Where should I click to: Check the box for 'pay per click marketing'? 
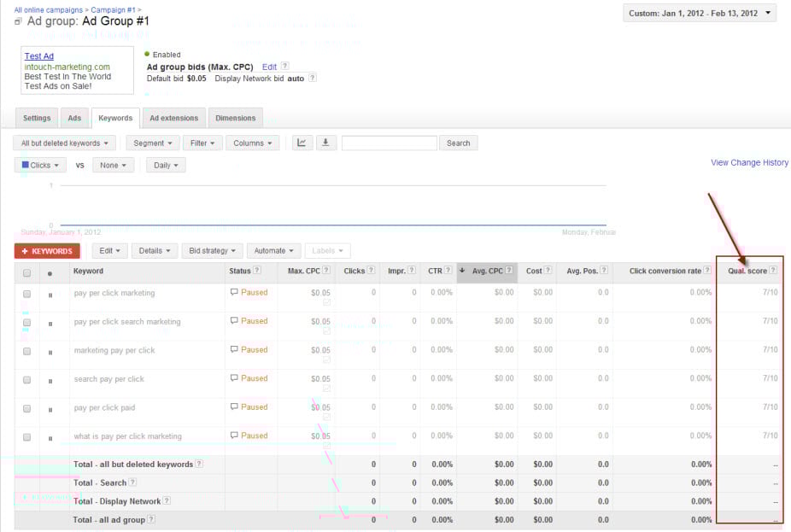(26, 294)
